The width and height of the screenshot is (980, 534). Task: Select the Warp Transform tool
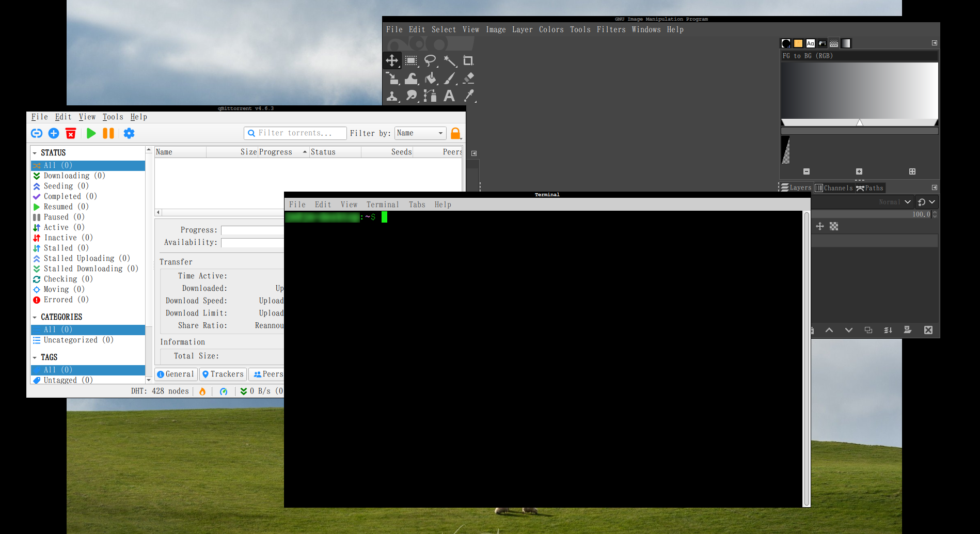(x=411, y=78)
